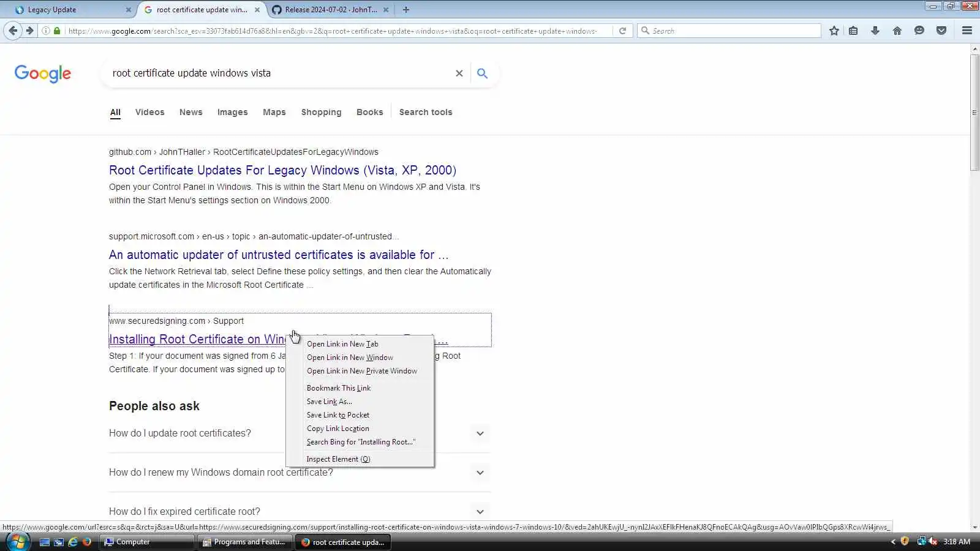The height and width of the screenshot is (551, 980).
Task: Click Switch Between Windows in Quick Launch
Action: (59, 542)
